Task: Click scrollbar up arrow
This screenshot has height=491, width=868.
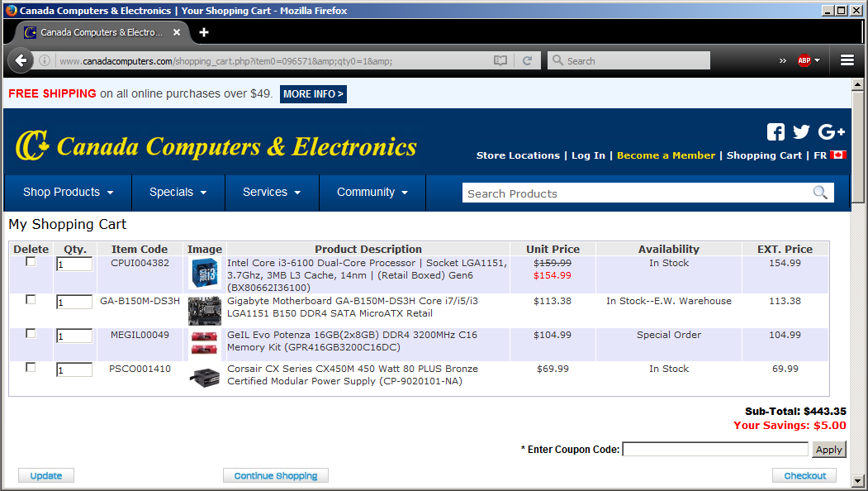Action: click(x=857, y=85)
